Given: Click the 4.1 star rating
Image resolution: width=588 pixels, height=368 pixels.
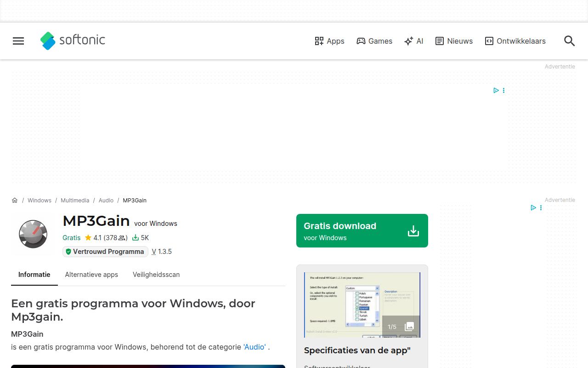Looking at the screenshot, I should [x=106, y=238].
